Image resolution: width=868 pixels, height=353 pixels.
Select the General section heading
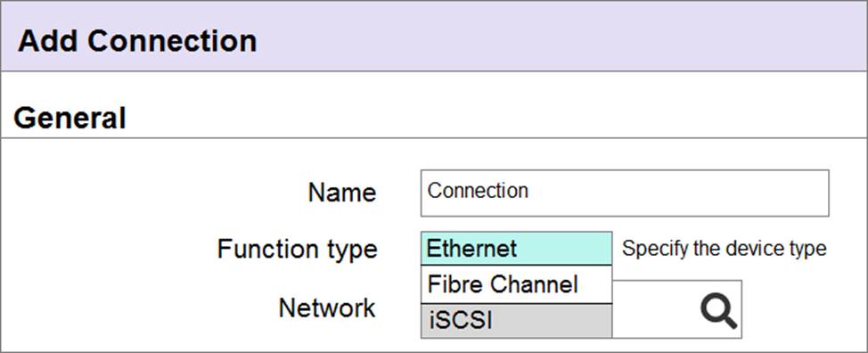click(x=70, y=118)
